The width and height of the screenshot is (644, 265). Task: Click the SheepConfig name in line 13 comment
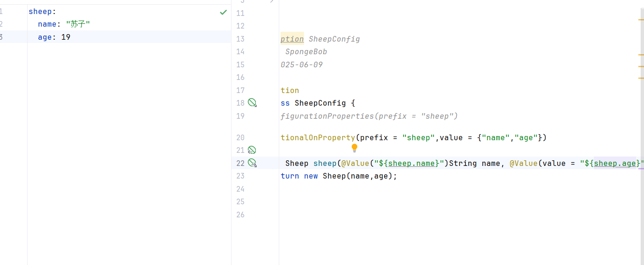pos(334,39)
